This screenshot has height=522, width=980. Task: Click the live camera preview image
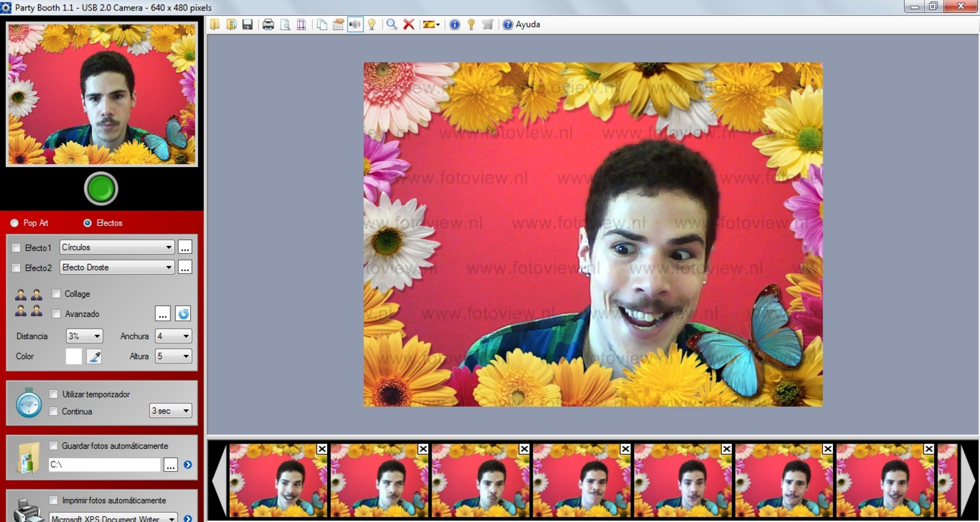point(102,95)
